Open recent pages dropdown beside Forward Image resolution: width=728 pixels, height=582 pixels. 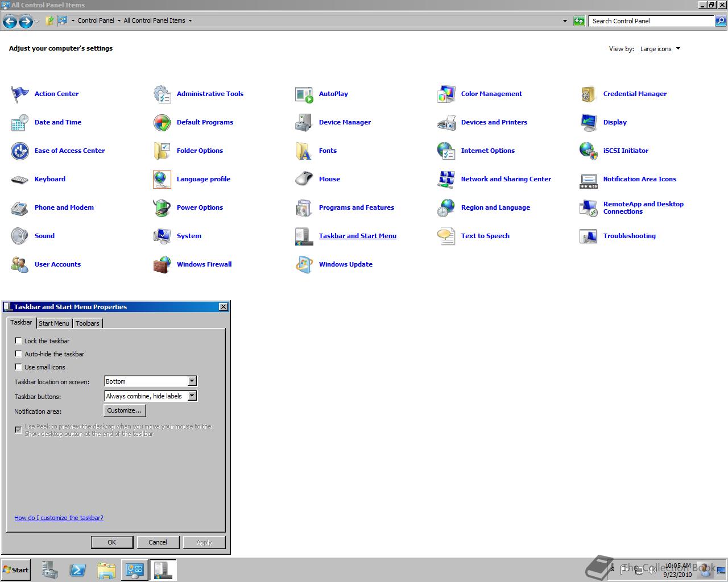coord(36,22)
